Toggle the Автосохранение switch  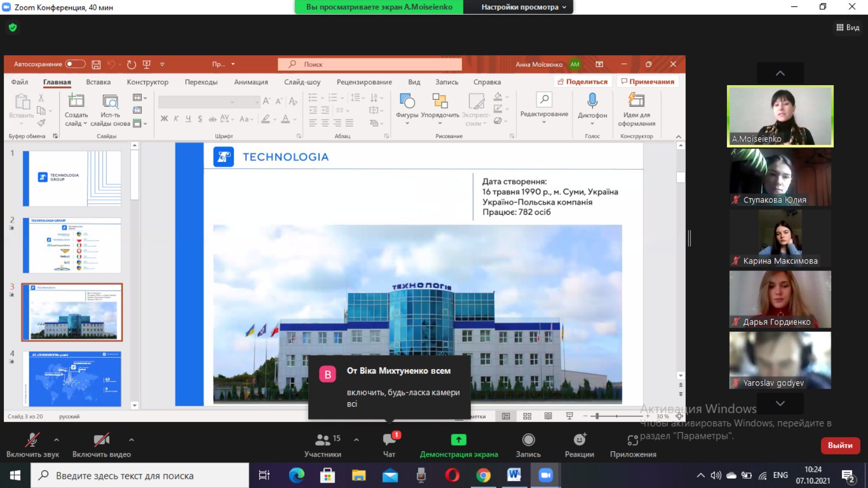tap(75, 64)
